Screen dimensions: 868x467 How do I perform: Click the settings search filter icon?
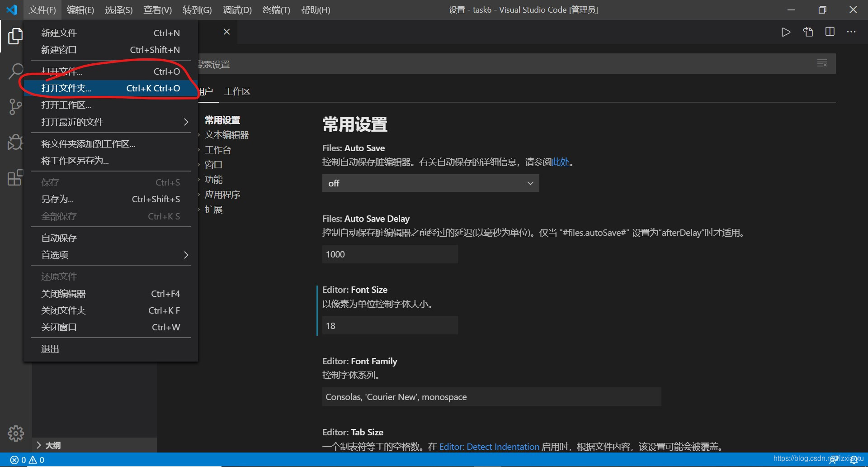coord(822,63)
